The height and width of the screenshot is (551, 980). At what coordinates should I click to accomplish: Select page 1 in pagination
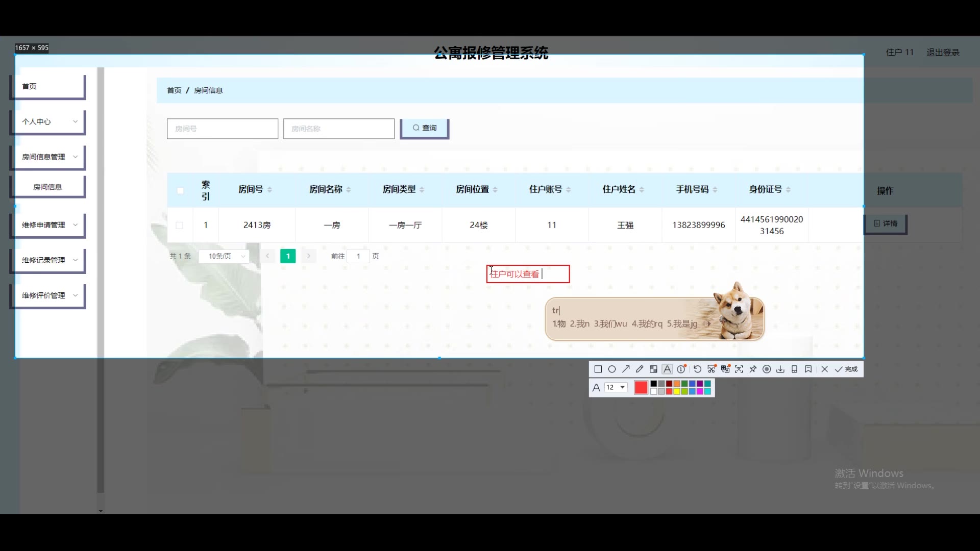pyautogui.click(x=288, y=256)
